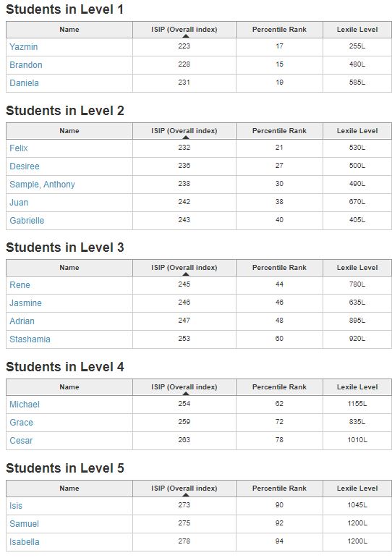Select the Sample, Anthony link
Viewport: 392px width, 558px height.
(43, 185)
